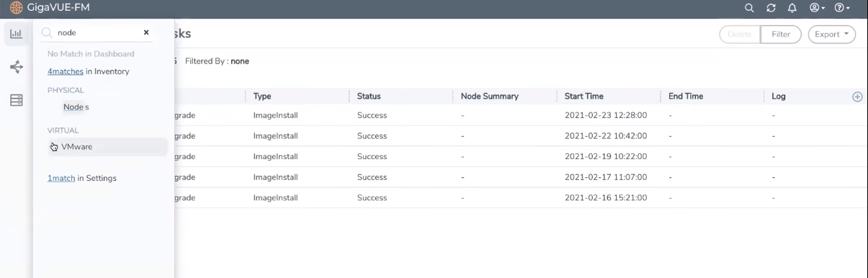The width and height of the screenshot is (868, 278).
Task: Sort by the Status column header
Action: [x=369, y=96]
